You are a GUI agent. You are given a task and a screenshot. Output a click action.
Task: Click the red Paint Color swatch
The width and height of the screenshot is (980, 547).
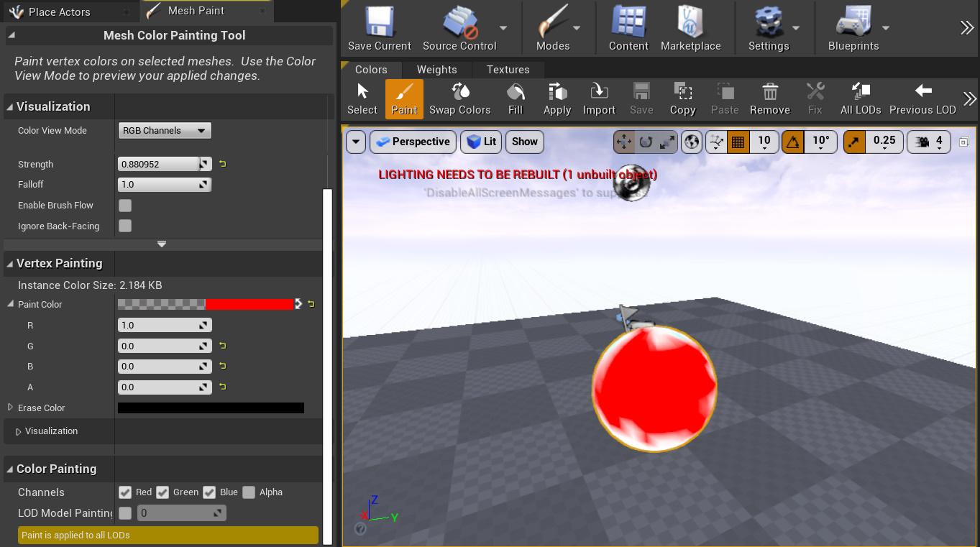point(248,304)
